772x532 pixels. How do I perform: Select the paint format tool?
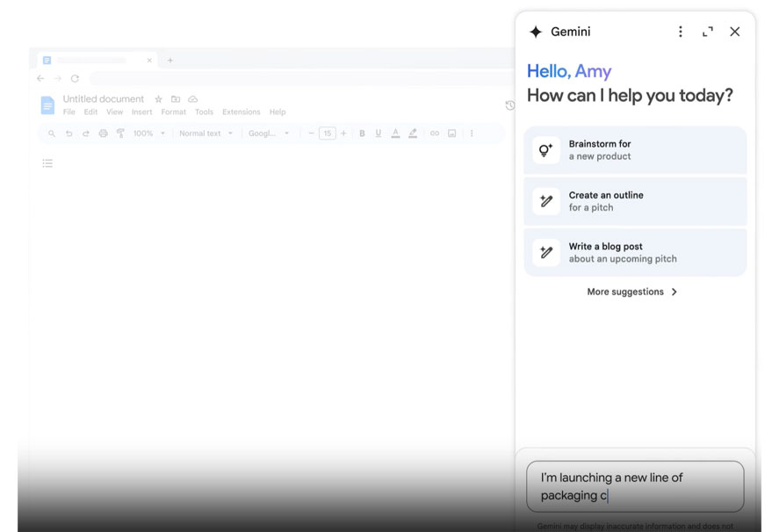point(120,133)
